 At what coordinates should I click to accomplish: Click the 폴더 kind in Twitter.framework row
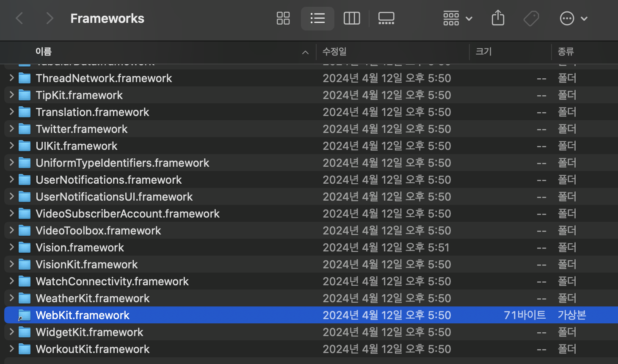tap(567, 129)
